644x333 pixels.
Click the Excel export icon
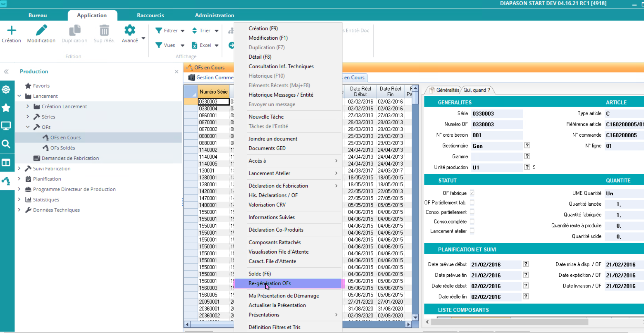pos(195,45)
